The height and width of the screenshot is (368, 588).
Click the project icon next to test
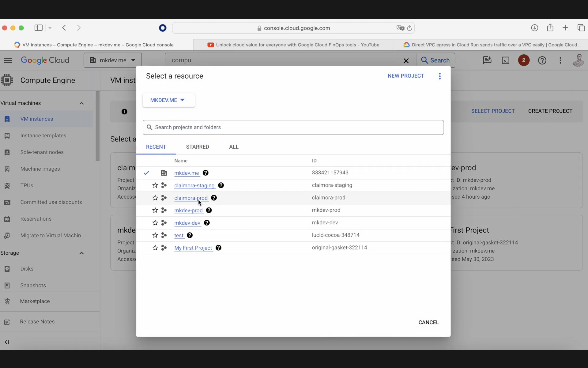pos(164,235)
